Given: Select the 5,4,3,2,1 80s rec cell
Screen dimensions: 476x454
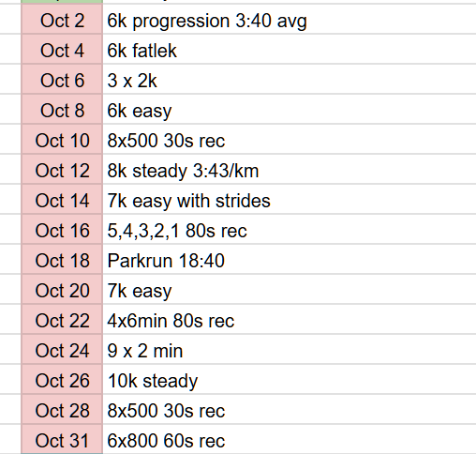Looking at the screenshot, I should 290,229.
